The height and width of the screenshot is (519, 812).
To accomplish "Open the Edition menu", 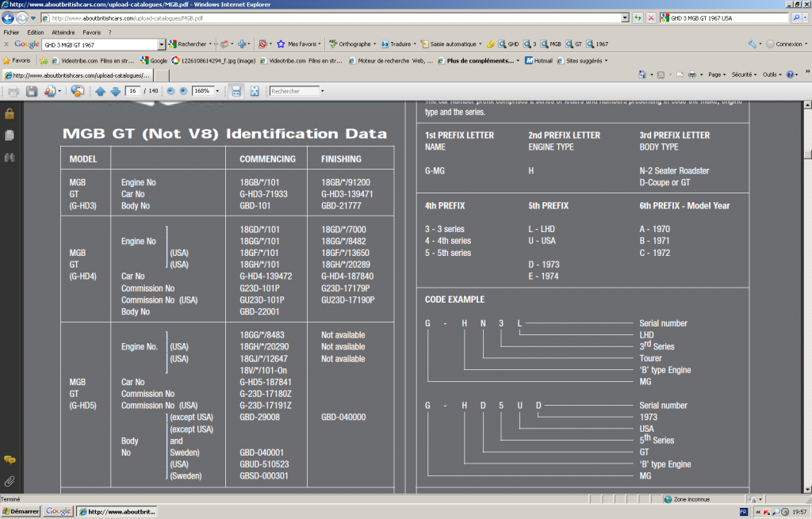I will click(x=35, y=32).
